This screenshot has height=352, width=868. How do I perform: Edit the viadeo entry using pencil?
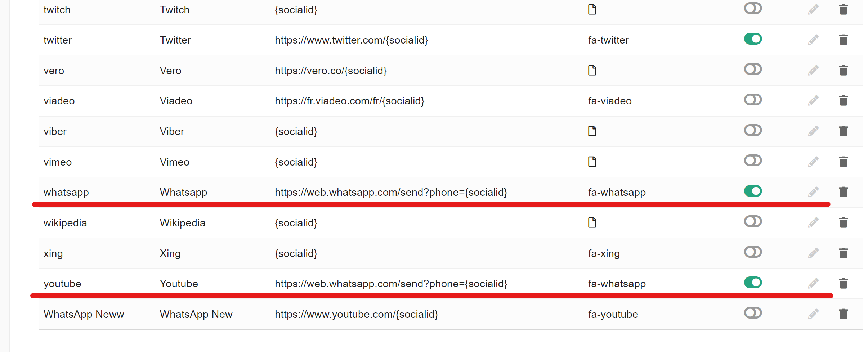coord(813,100)
